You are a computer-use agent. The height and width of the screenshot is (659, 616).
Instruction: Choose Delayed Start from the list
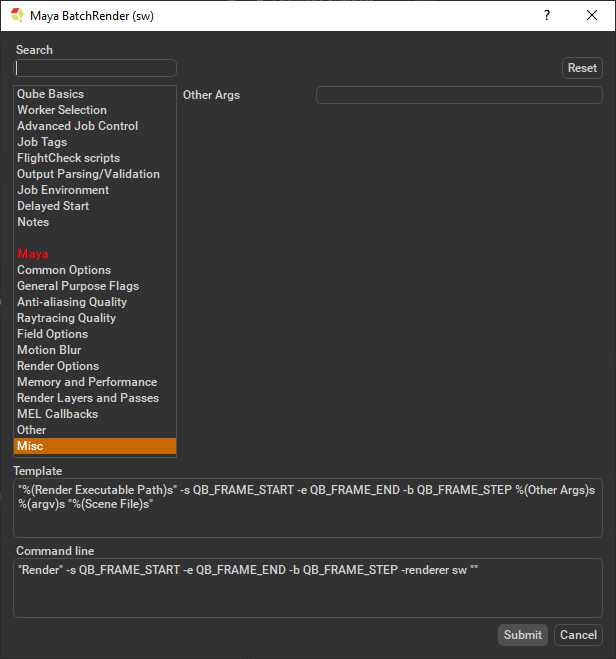(53, 206)
